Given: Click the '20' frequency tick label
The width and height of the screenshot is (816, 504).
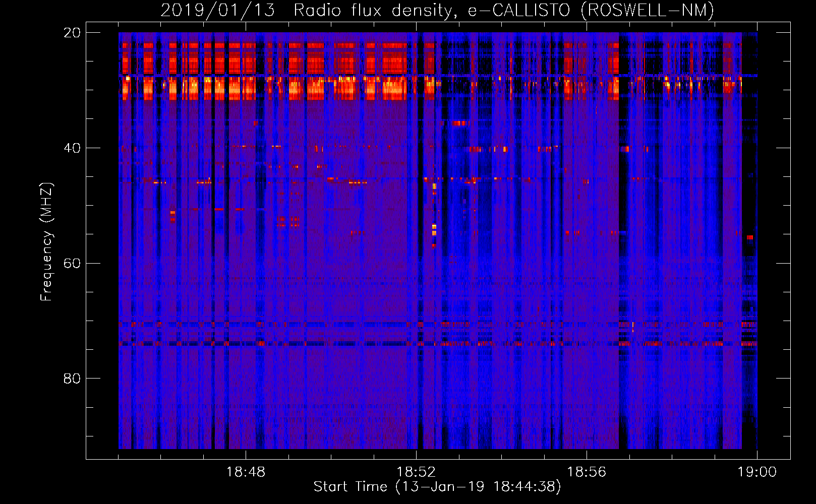Looking at the screenshot, I should click(72, 33).
